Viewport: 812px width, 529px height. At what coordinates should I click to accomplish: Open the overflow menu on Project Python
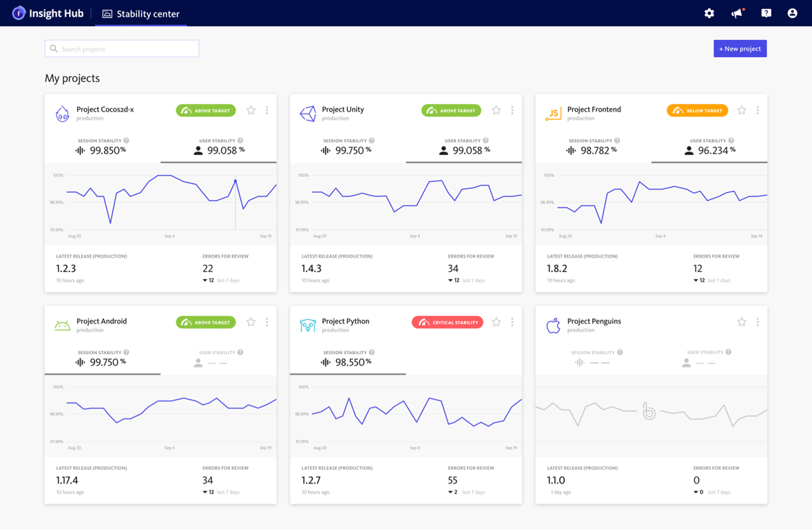click(x=512, y=321)
